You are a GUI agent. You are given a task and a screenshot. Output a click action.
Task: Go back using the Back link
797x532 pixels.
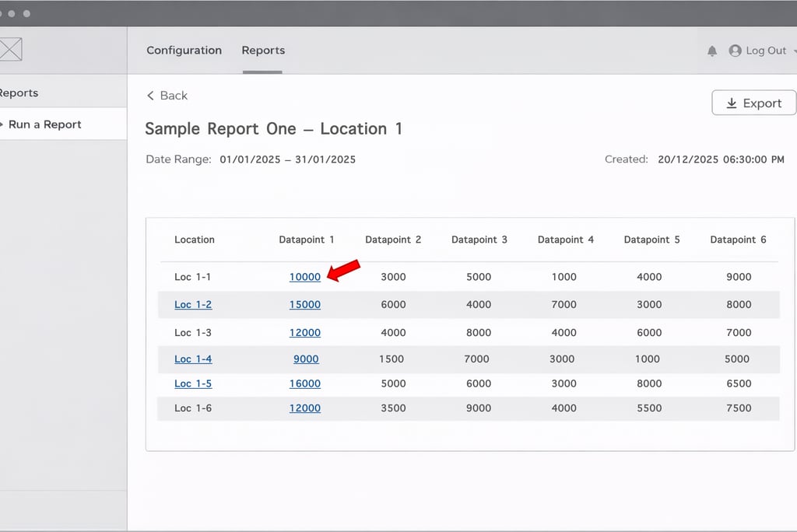click(174, 96)
